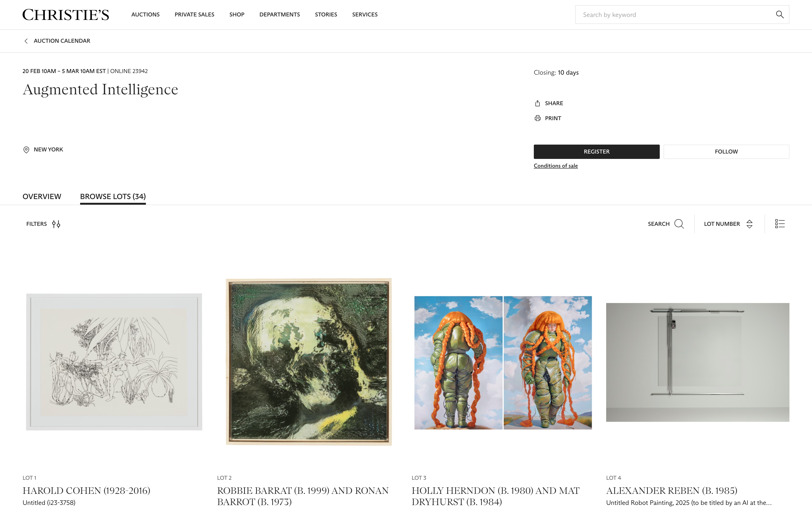The width and height of the screenshot is (812, 507).
Task: Click the Share icon
Action: [538, 103]
